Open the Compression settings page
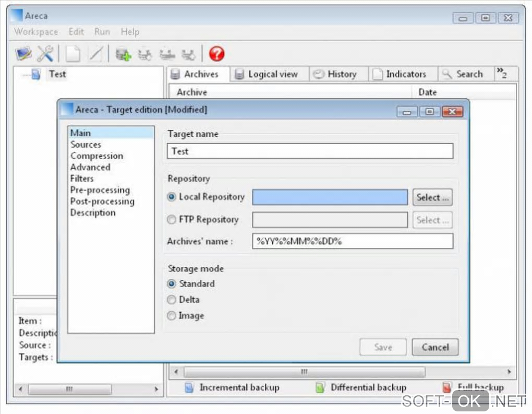This screenshot has height=414, width=532. [x=96, y=156]
